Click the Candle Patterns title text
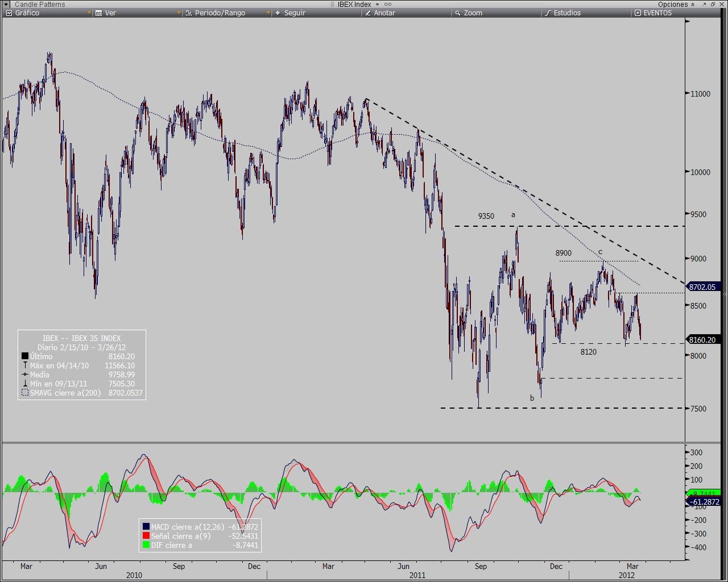The image size is (728, 582). pyautogui.click(x=40, y=4)
